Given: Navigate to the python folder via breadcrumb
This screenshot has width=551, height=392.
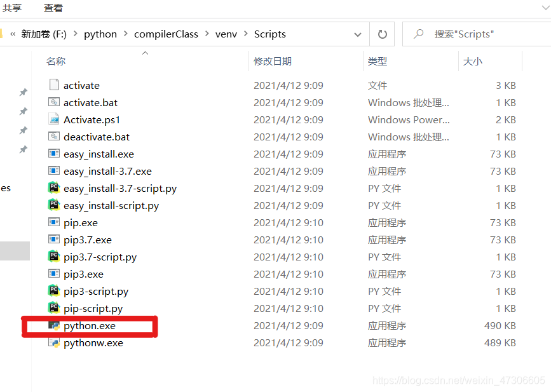Looking at the screenshot, I should pyautogui.click(x=100, y=34).
